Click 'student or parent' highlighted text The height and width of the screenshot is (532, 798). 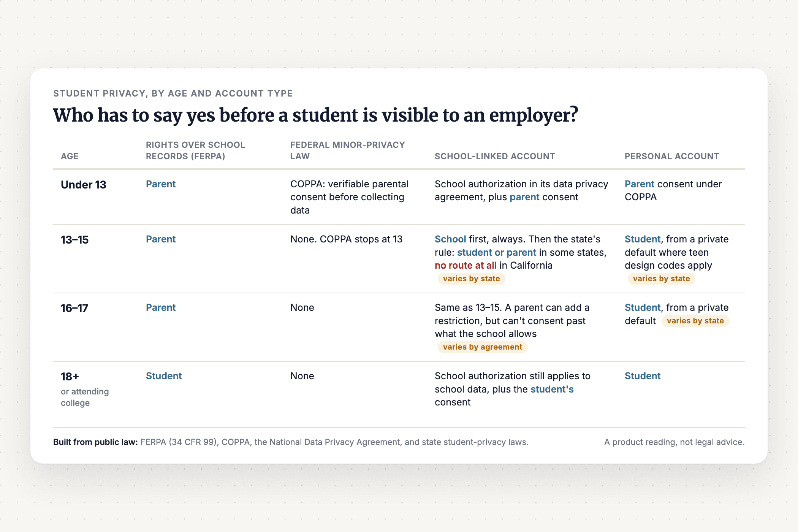(x=497, y=253)
